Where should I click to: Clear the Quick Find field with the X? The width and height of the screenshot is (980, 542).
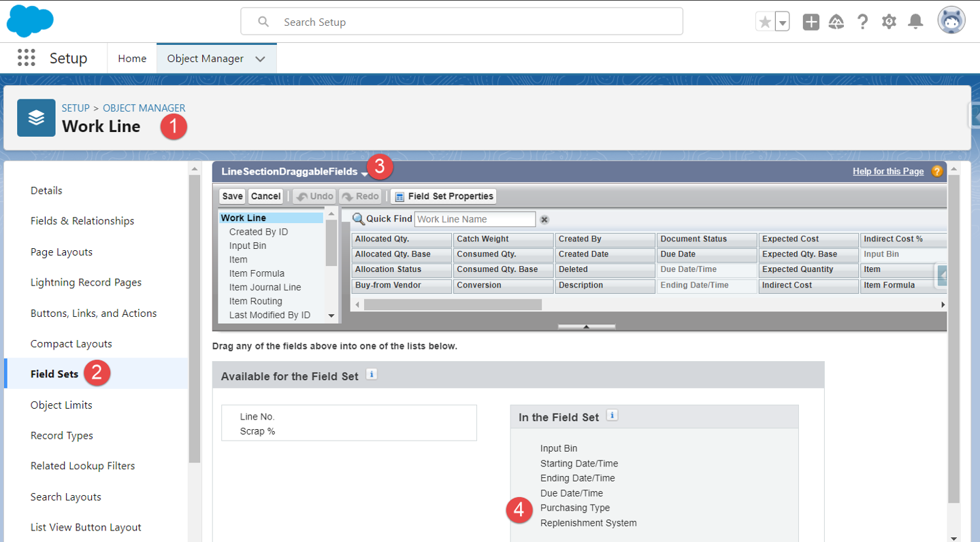544,219
